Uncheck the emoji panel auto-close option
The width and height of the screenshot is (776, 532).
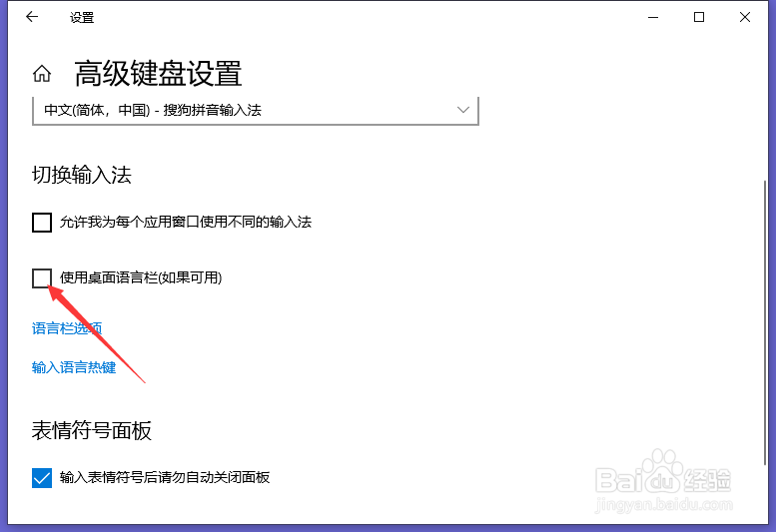[x=42, y=478]
